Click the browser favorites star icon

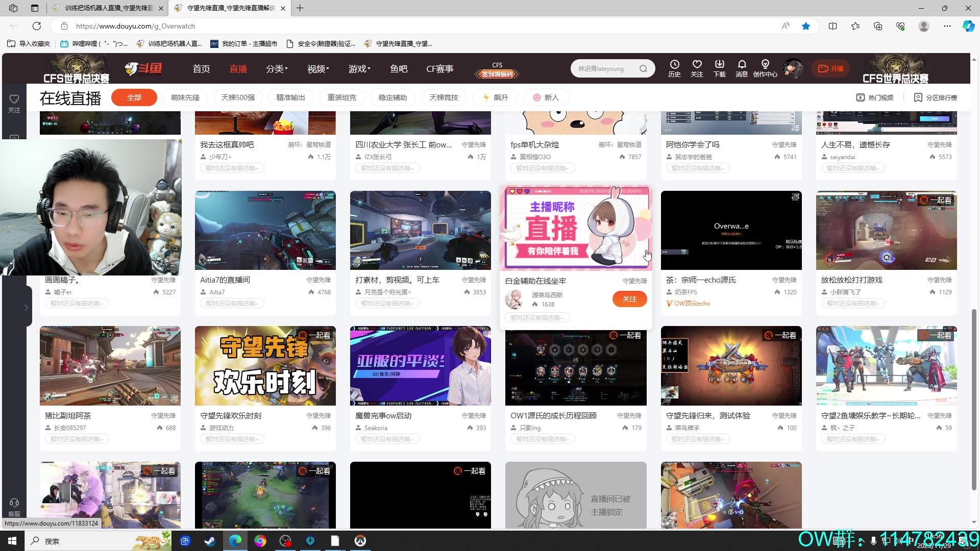coord(806,26)
